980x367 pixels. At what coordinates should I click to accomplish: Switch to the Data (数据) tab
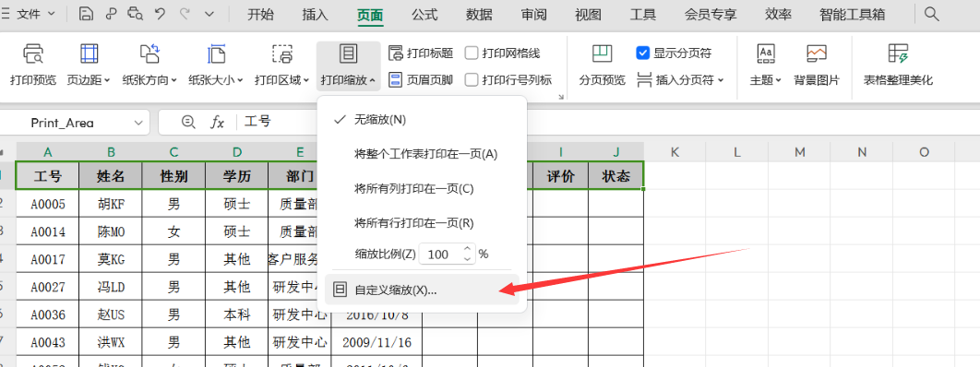pyautogui.click(x=479, y=15)
